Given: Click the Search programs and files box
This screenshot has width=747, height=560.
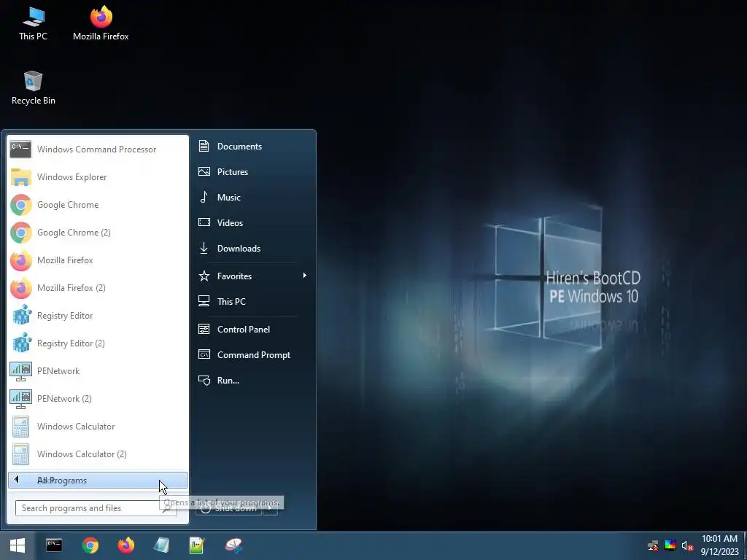Looking at the screenshot, I should pyautogui.click(x=96, y=508).
